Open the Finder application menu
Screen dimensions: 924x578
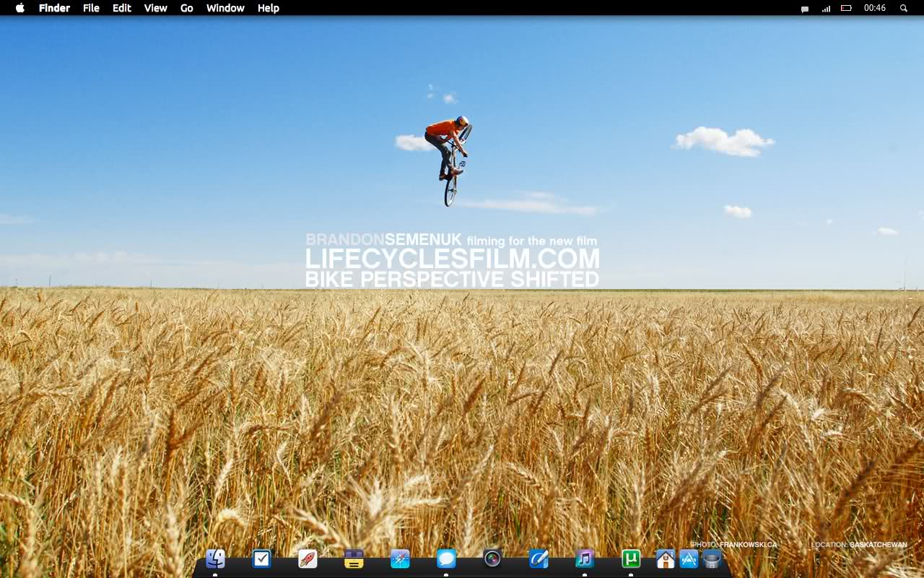[54, 8]
